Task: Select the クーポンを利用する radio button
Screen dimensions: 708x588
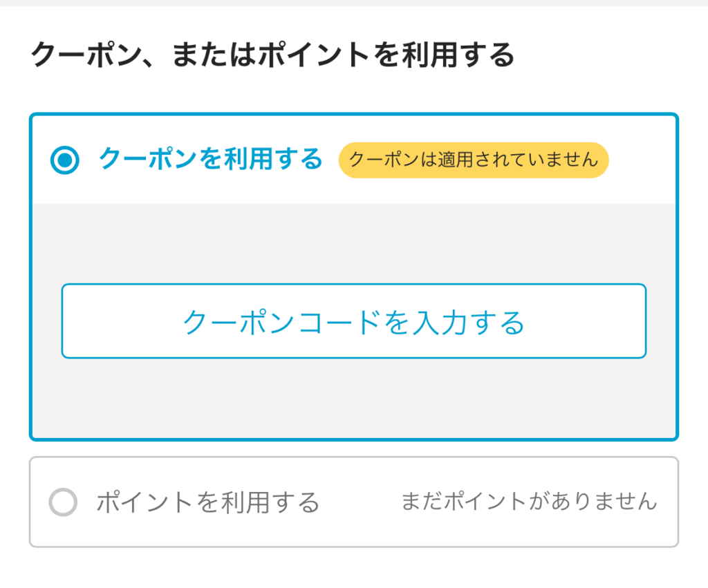Action: [x=65, y=160]
